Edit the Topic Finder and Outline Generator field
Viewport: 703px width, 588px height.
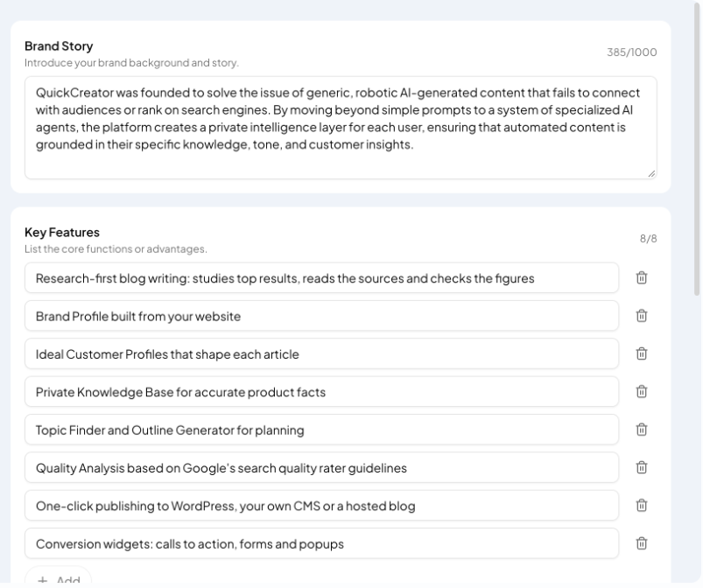point(322,430)
